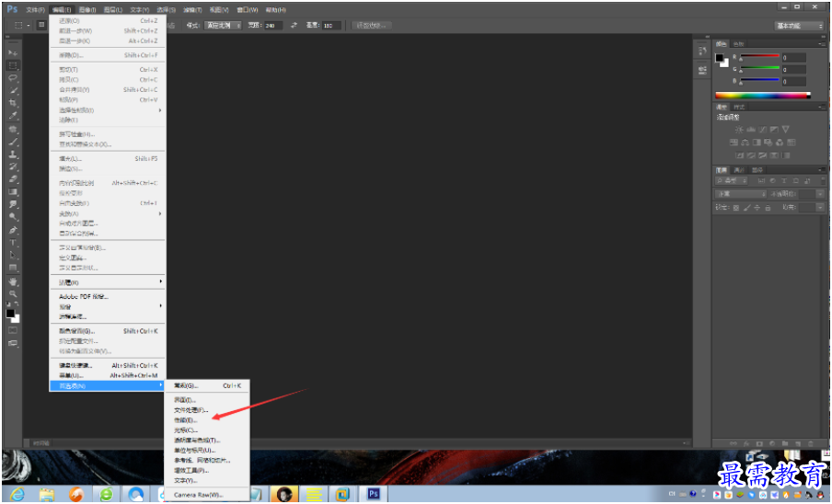832x504 pixels.
Task: Toggle lock transparent pixels in Layers
Action: [736, 208]
